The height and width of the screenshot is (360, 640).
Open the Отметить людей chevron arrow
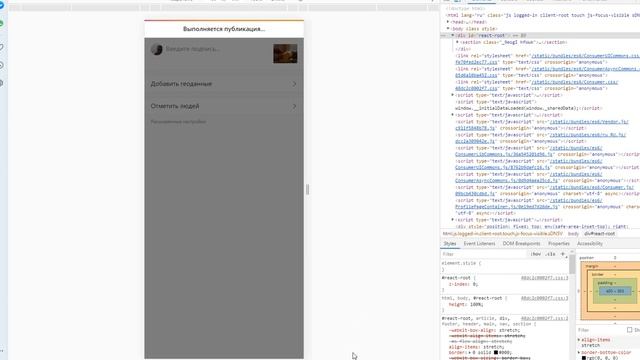pos(294,107)
